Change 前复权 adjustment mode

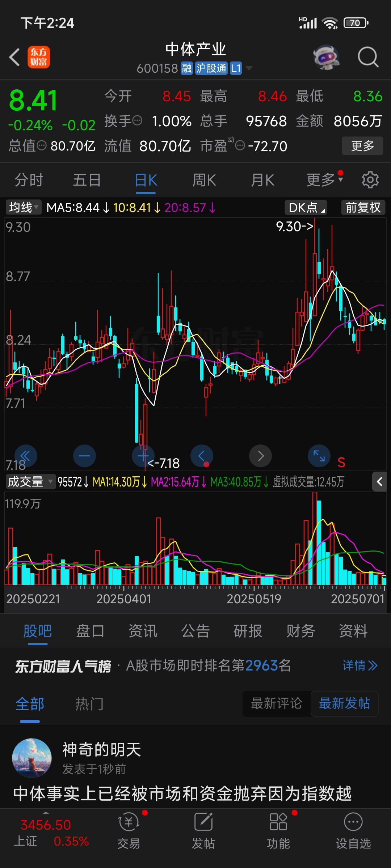[x=363, y=208]
